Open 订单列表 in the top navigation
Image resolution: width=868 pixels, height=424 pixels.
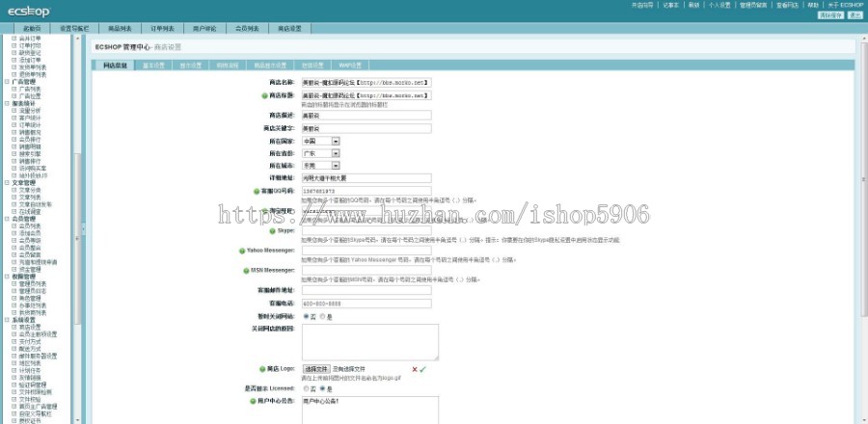162,28
